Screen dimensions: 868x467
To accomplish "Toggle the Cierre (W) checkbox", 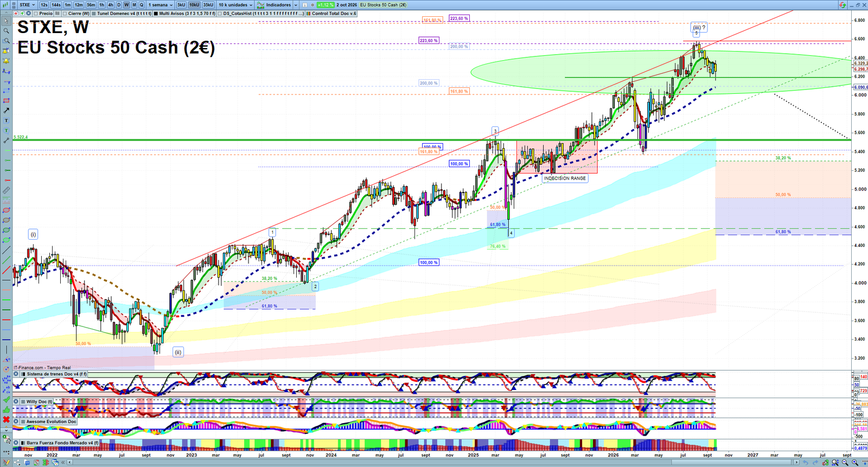I will pyautogui.click(x=65, y=14).
